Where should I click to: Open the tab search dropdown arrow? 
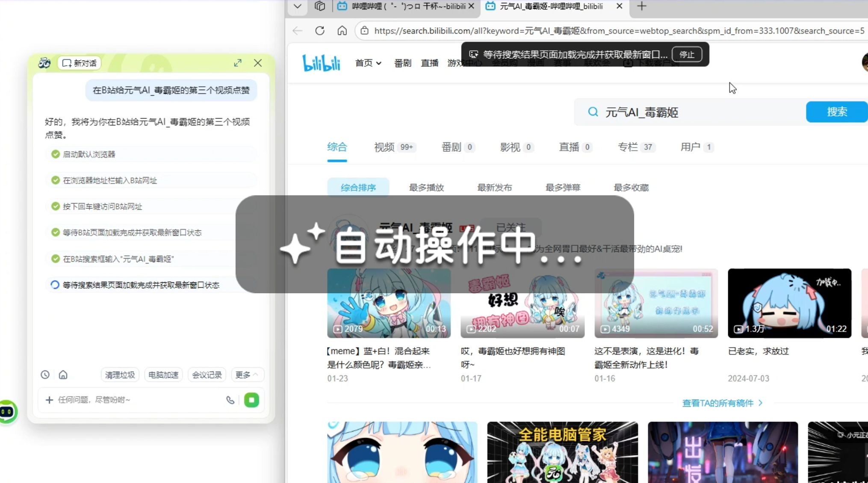pyautogui.click(x=297, y=6)
